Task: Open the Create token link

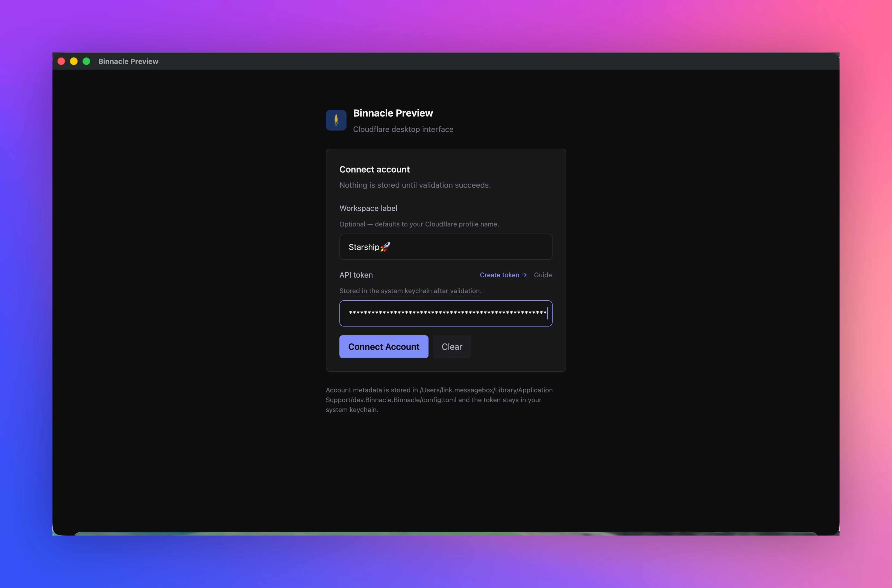Action: pos(503,275)
